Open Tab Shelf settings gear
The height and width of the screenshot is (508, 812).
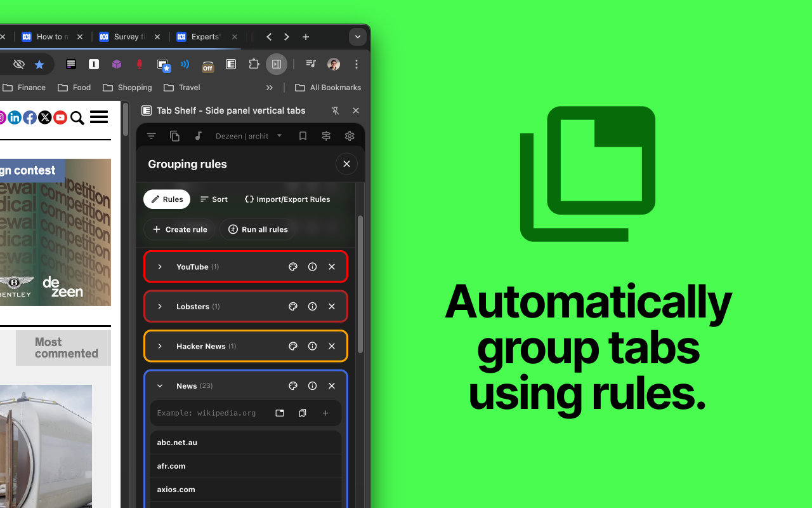pos(350,136)
